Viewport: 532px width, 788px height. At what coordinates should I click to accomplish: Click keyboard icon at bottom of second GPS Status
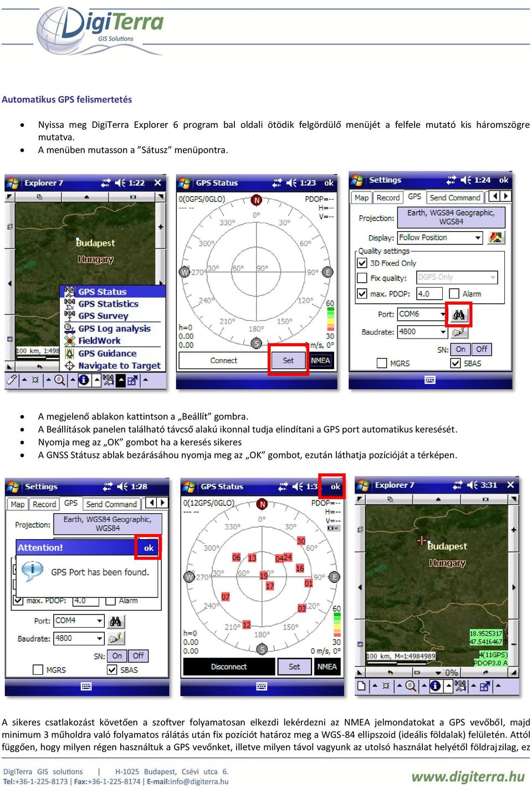(262, 686)
